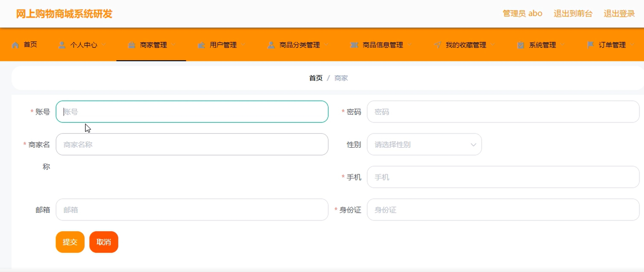Expand the 商家管理 menu chevron
The width and height of the screenshot is (644, 272).
[174, 45]
